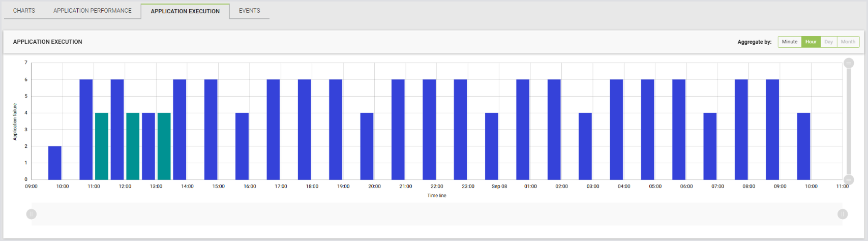Click the blue bar just before the 05:00 tick
The image size is (868, 241).
[x=647, y=130]
